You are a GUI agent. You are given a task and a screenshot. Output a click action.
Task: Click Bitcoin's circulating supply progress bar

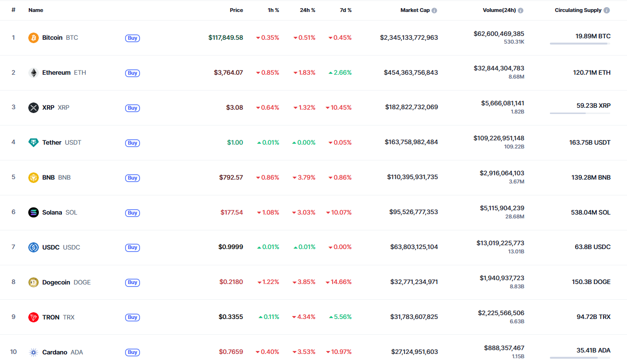click(x=580, y=44)
